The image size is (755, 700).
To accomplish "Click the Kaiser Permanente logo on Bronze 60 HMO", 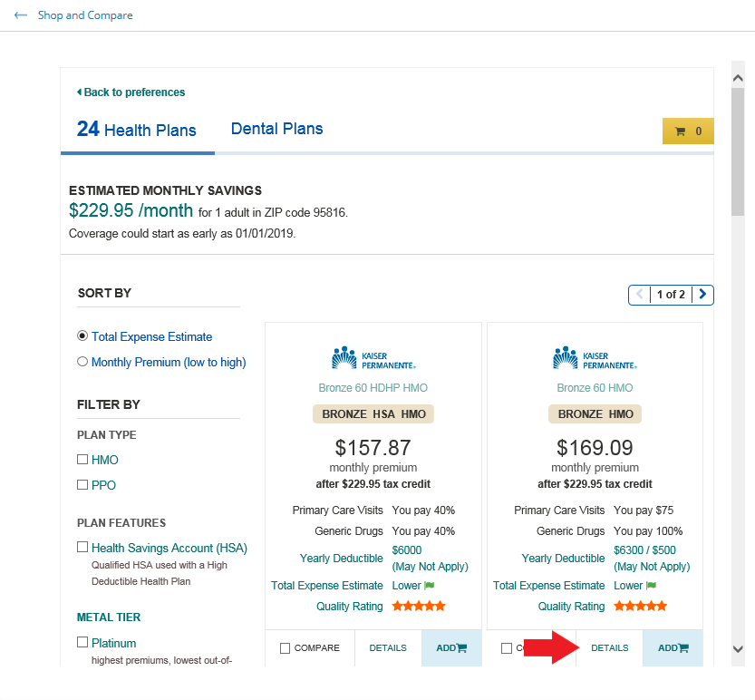I will [x=595, y=358].
